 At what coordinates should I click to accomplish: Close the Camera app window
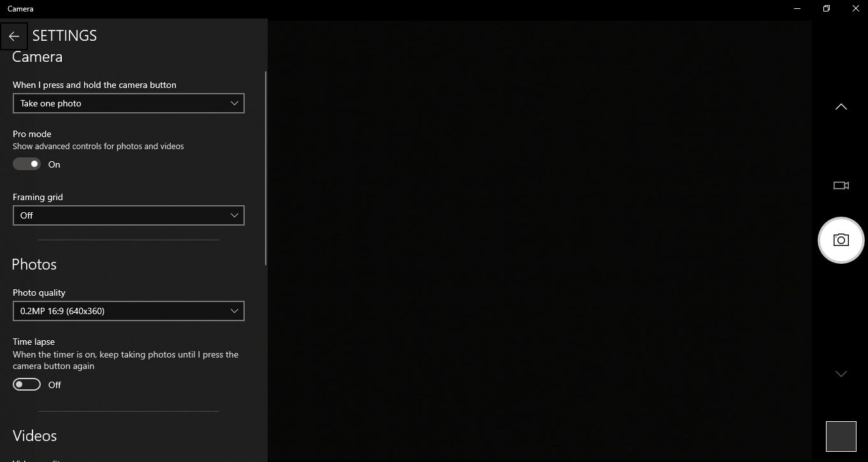point(855,9)
